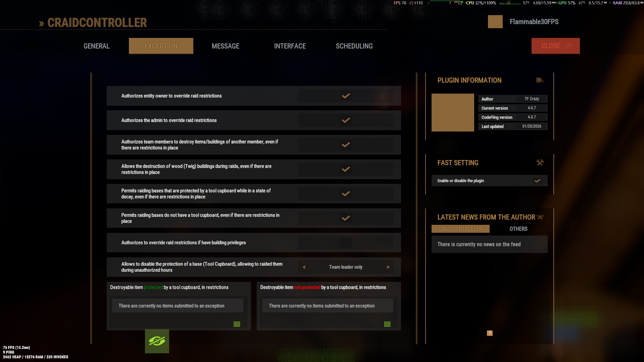Toggle Enable or disable the plugin
This screenshot has height=362, width=644.
click(537, 181)
